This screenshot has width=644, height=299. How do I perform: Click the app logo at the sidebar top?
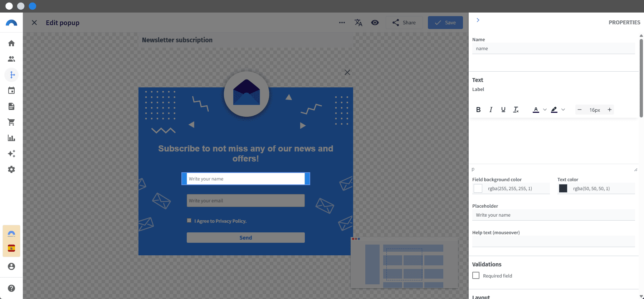(x=11, y=23)
